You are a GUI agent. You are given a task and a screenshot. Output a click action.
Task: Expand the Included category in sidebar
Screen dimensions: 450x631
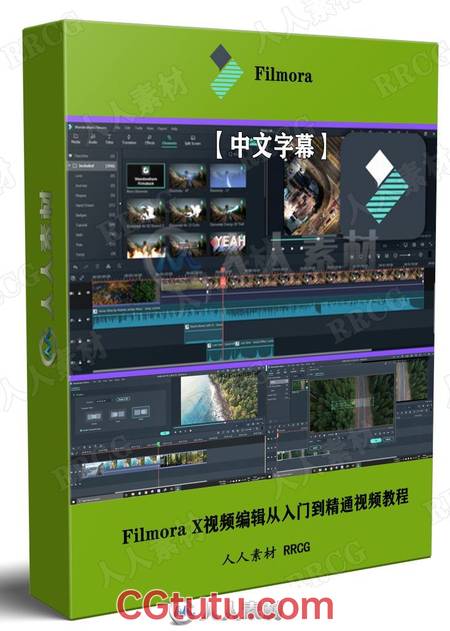click(70, 165)
